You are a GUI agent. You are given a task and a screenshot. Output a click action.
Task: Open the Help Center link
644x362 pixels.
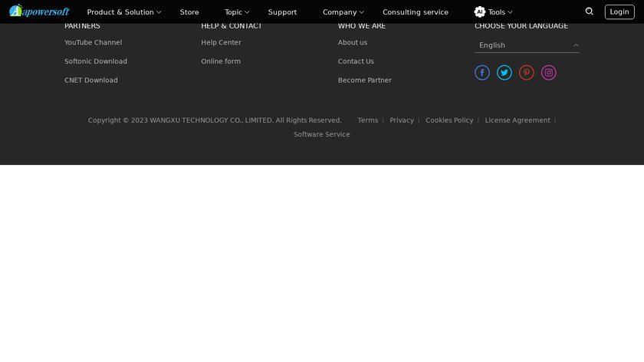tap(221, 43)
